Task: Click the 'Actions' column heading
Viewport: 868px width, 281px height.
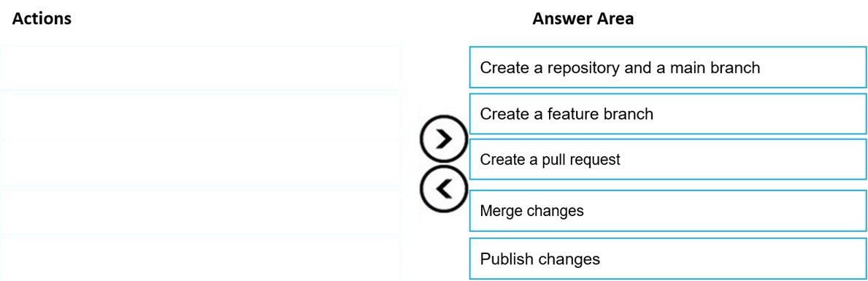Action: click(x=42, y=18)
